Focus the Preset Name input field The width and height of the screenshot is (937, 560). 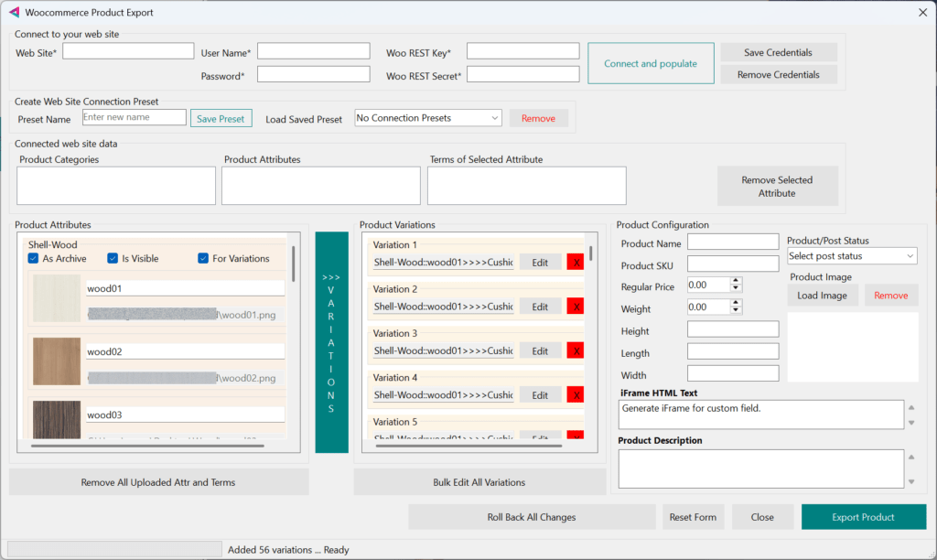134,118
